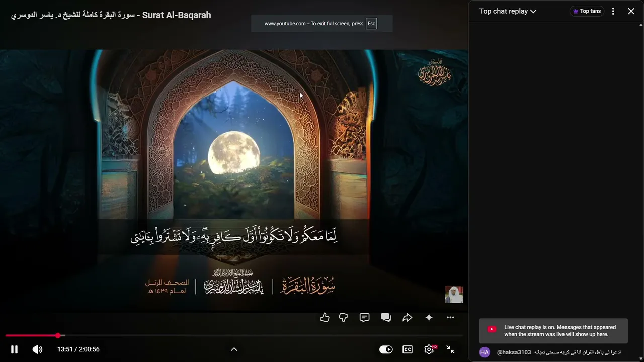The width and height of the screenshot is (644, 362).
Task: Open the comments panel icon
Action: [x=365, y=317]
